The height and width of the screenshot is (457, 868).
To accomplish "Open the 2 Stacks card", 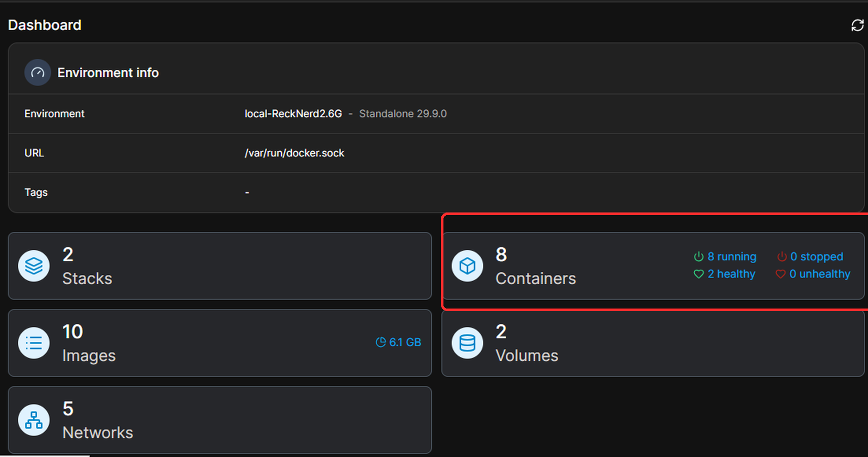I will click(220, 266).
